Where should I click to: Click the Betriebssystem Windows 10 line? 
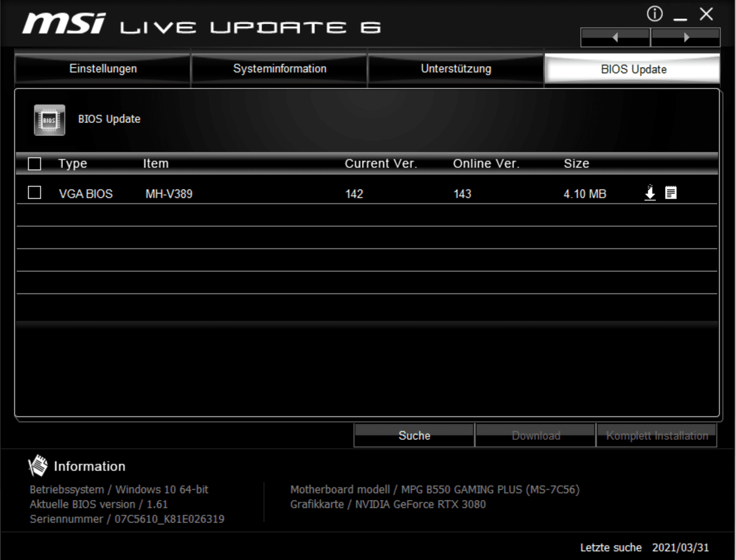pos(119,490)
